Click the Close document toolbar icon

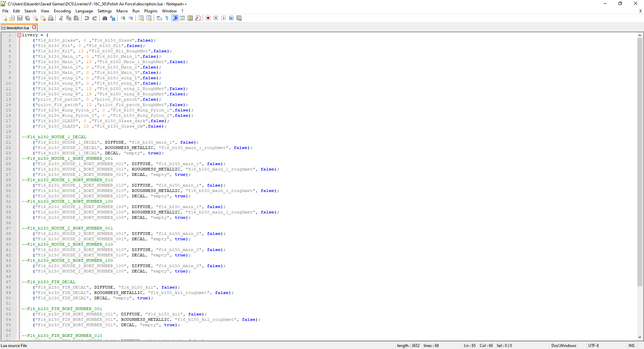[35, 18]
